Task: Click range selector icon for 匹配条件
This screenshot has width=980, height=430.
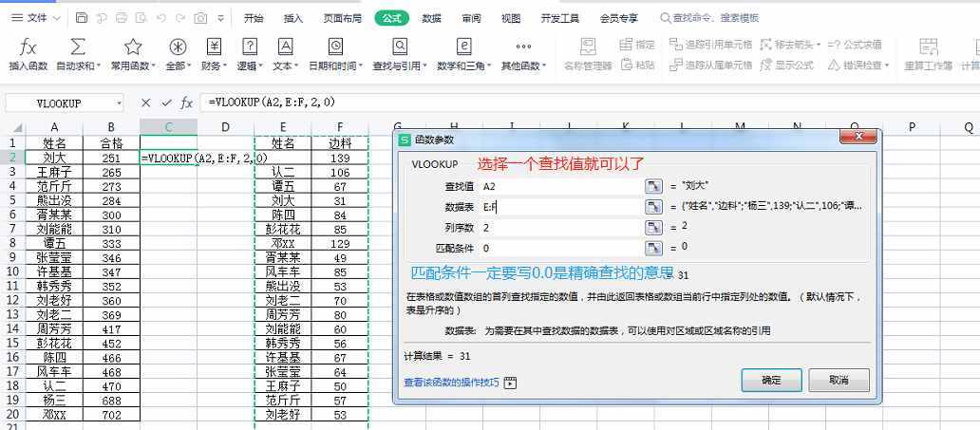Action: coord(653,248)
